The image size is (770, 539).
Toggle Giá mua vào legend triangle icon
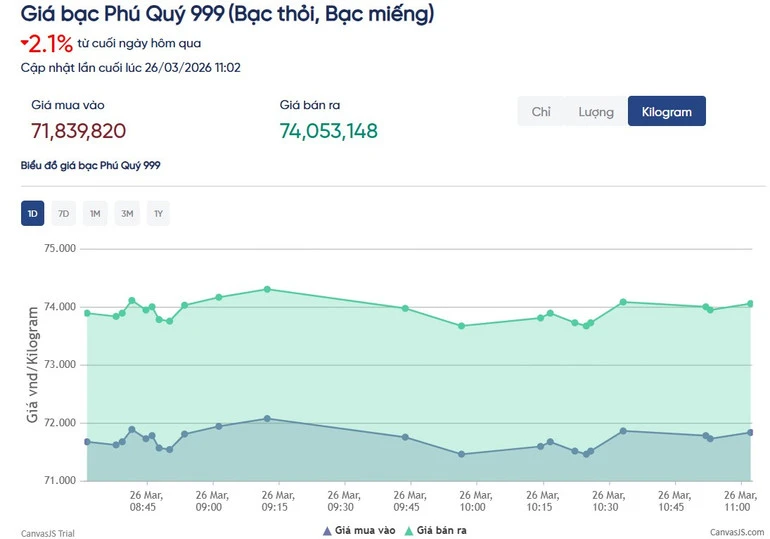pyautogui.click(x=328, y=531)
